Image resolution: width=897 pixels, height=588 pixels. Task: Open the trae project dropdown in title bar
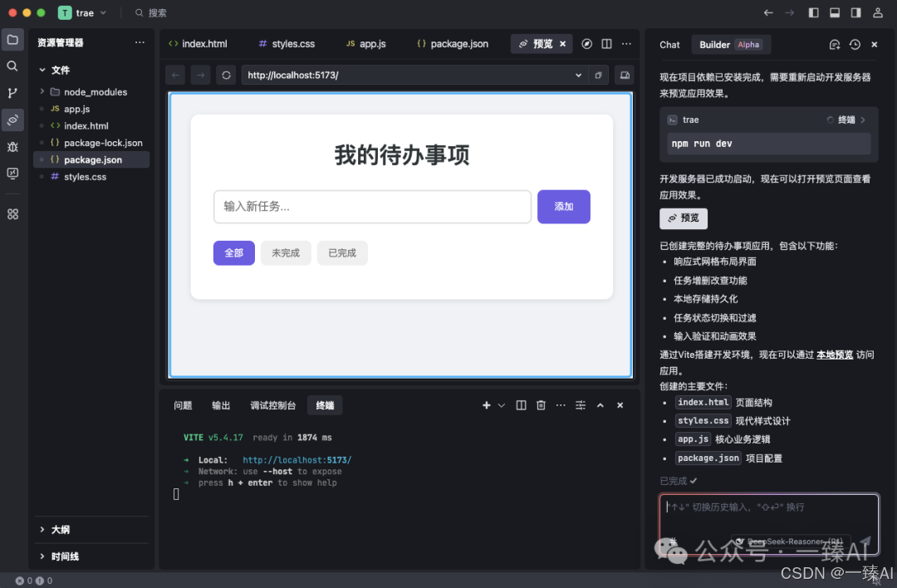(x=83, y=12)
